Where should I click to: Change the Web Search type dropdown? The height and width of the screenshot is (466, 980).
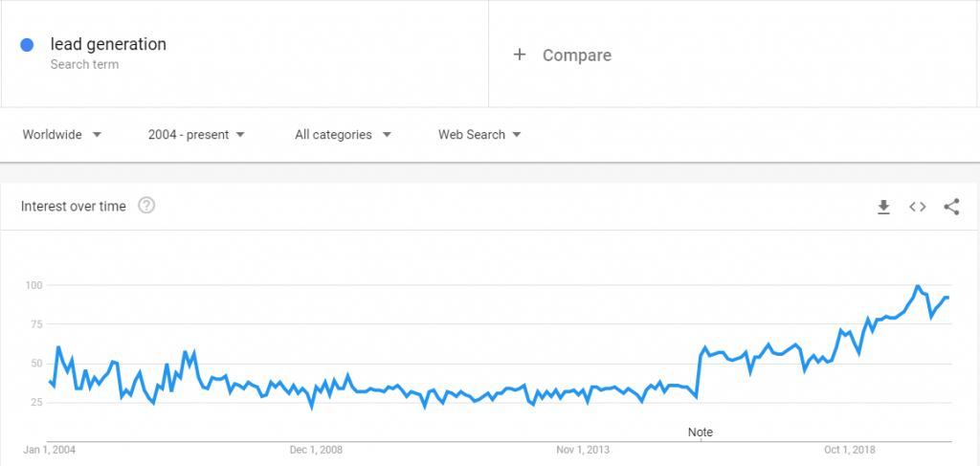pos(479,134)
